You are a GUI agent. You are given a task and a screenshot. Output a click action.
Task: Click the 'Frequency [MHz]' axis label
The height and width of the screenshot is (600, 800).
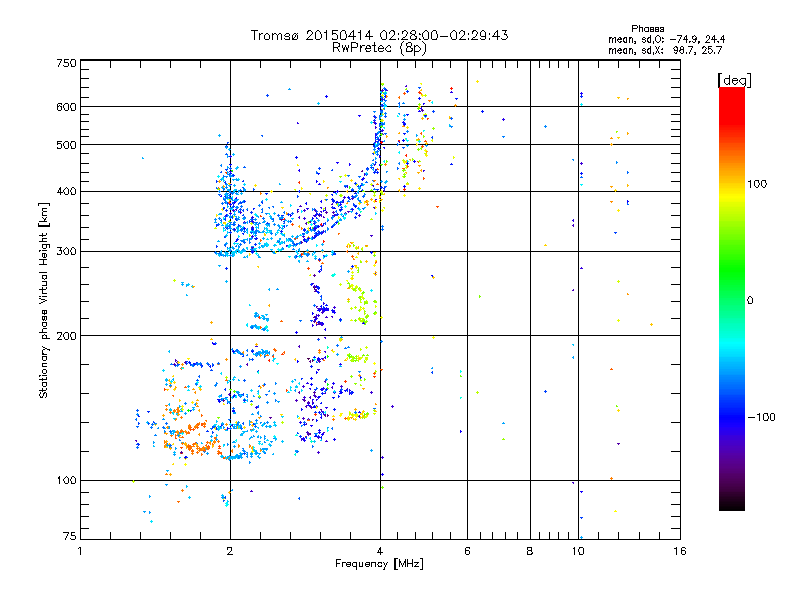tap(379, 564)
